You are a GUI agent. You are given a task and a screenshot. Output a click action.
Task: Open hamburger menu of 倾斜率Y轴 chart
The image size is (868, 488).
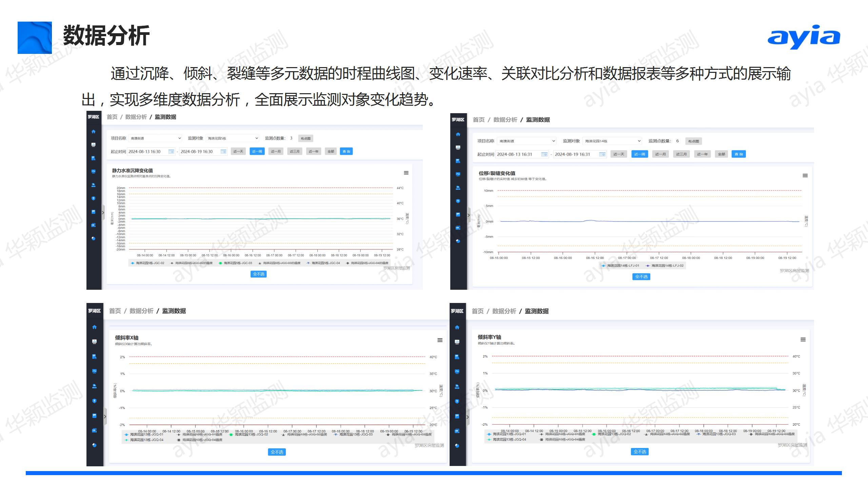pos(803,340)
